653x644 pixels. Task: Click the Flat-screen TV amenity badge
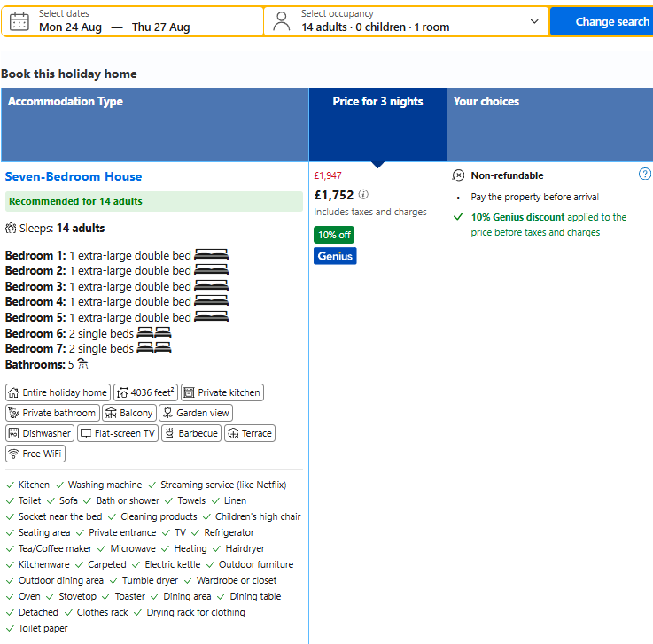click(x=118, y=433)
